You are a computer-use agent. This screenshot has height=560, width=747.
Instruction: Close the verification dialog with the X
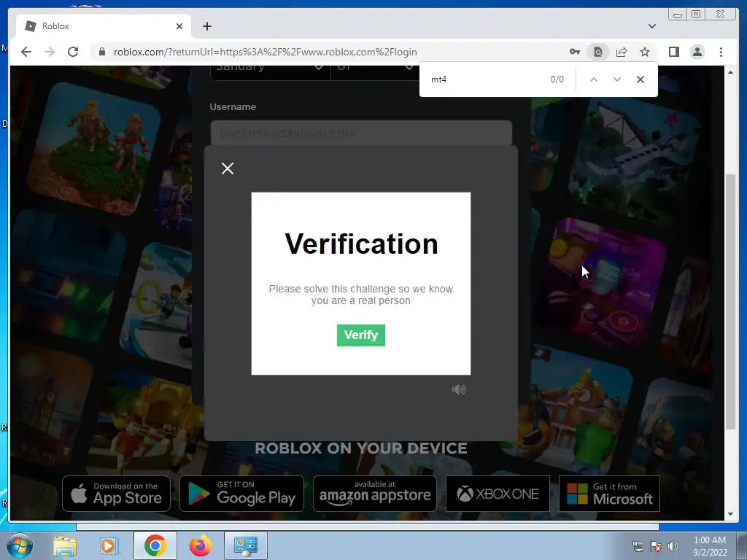pos(228,168)
